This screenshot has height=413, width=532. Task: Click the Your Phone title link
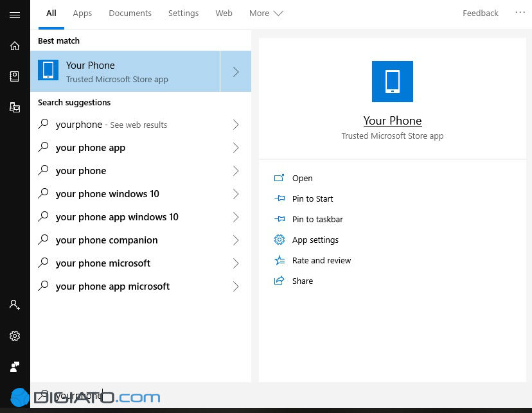[392, 121]
